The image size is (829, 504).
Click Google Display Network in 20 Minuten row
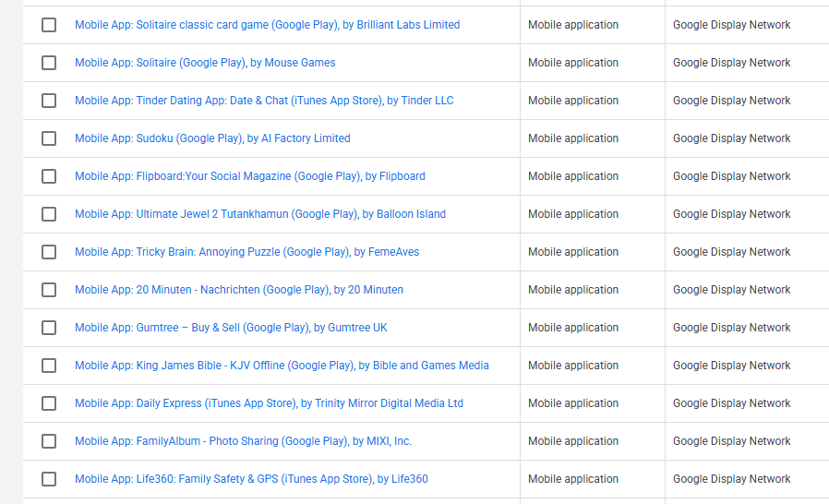(731, 290)
